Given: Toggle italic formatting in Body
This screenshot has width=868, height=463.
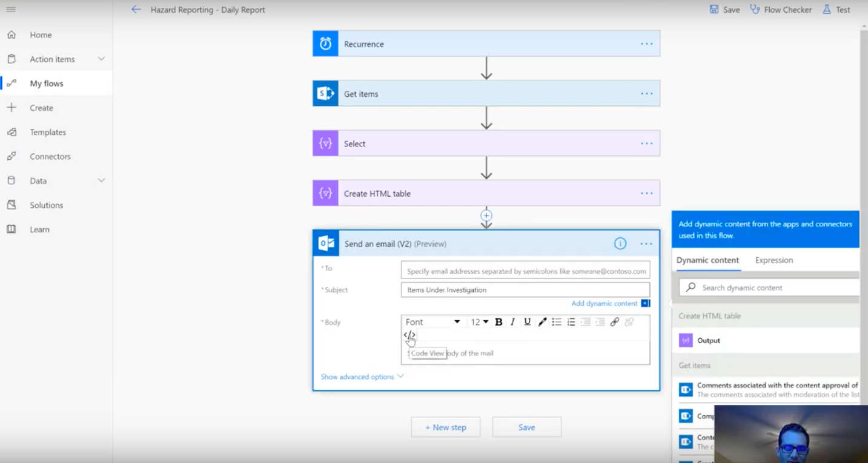Looking at the screenshot, I should [x=512, y=322].
